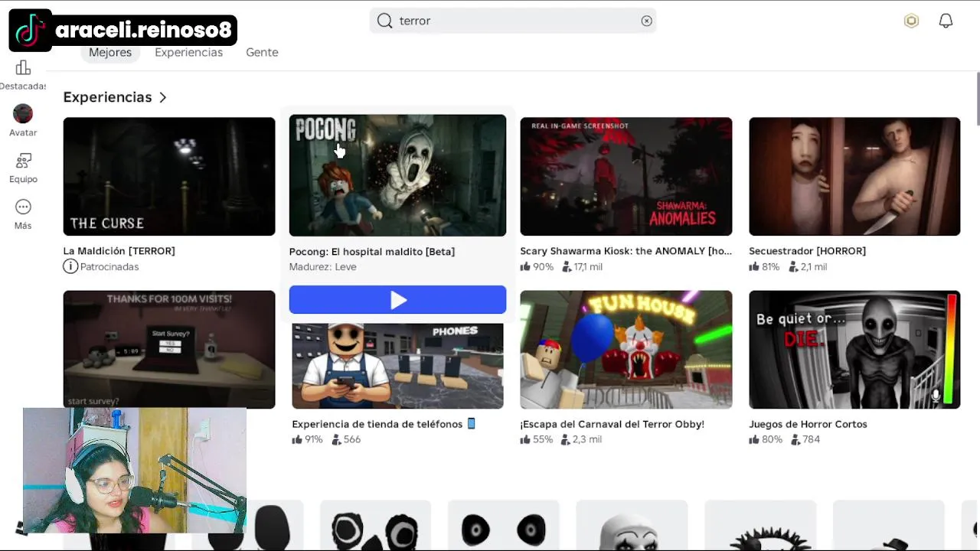Open Shawarma Anomalies game thumbnail
Screen dimensions: 980x551
[x=626, y=176]
